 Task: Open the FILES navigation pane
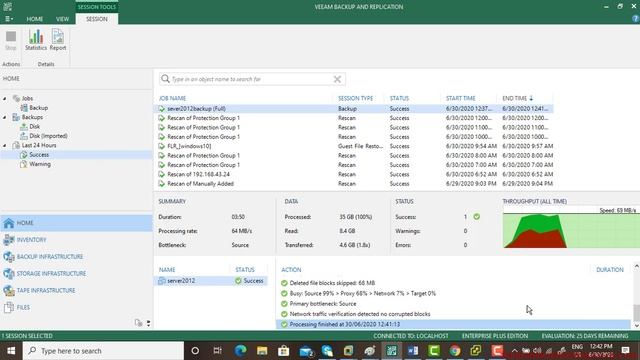(76, 307)
